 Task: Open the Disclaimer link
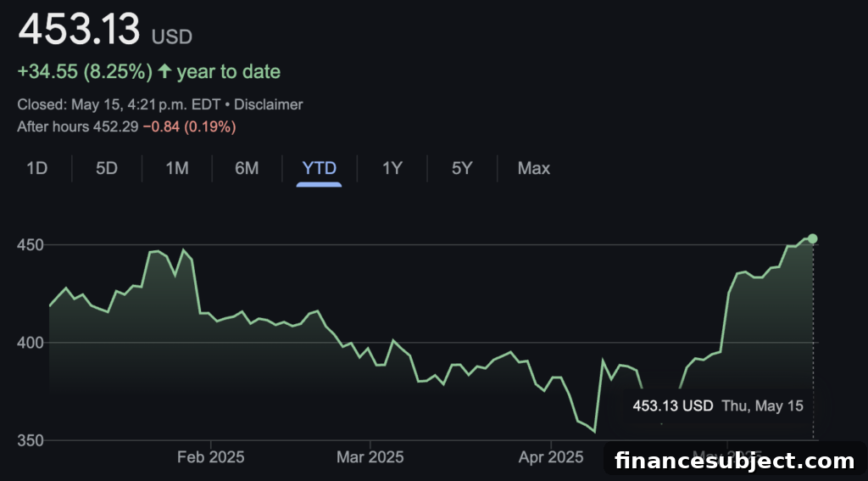pos(269,104)
